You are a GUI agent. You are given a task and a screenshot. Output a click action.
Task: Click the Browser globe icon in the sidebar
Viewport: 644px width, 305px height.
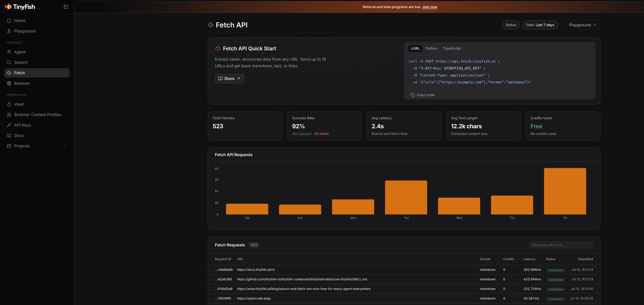[x=9, y=83]
